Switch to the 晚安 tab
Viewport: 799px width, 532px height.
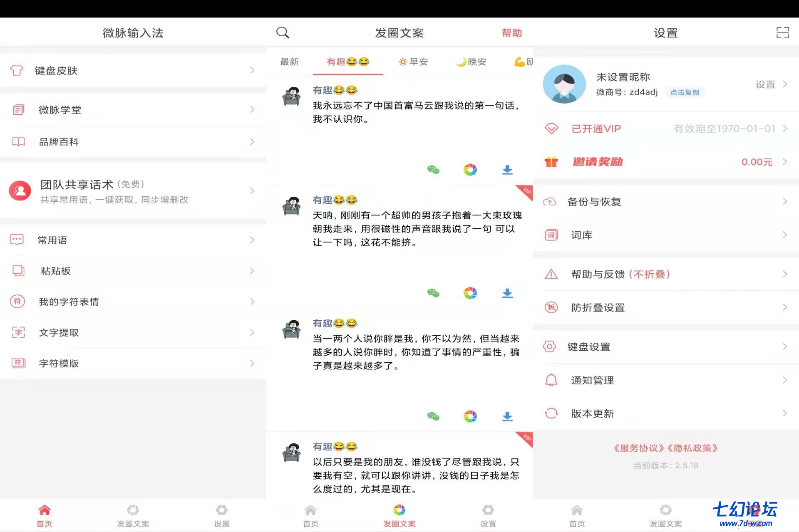(471, 62)
